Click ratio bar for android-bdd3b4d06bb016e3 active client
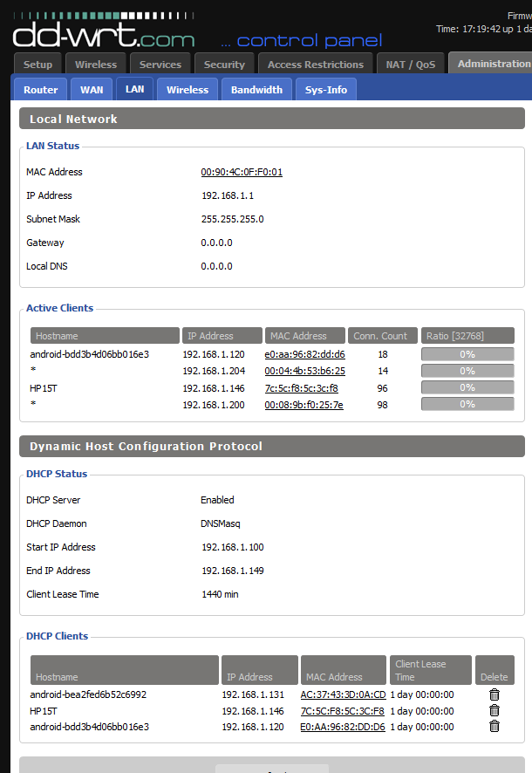Image resolution: width=532 pixels, height=773 pixels. 467,354
